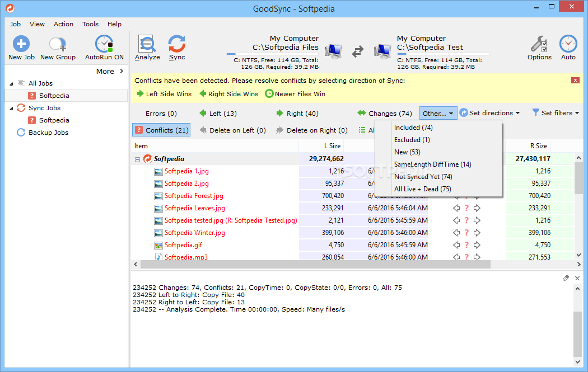Choose Right Side Wins
The image size is (588, 372).
point(228,93)
